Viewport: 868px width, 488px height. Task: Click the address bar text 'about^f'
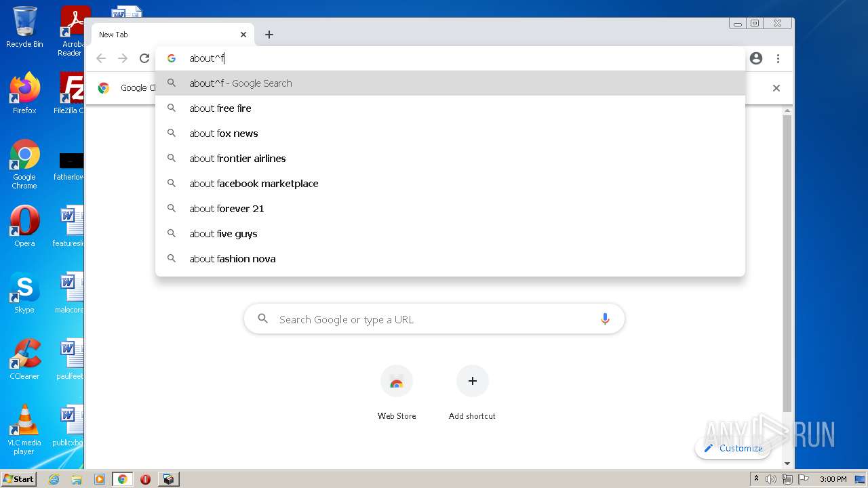point(207,58)
